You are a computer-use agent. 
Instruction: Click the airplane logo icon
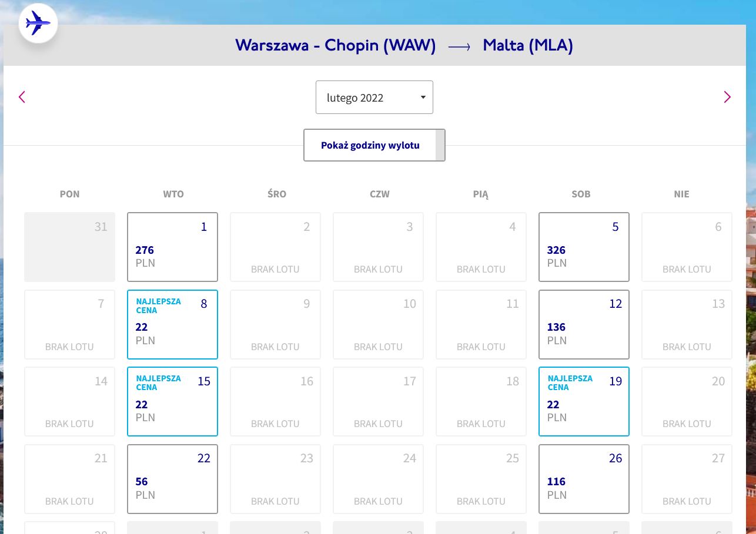[x=38, y=24]
